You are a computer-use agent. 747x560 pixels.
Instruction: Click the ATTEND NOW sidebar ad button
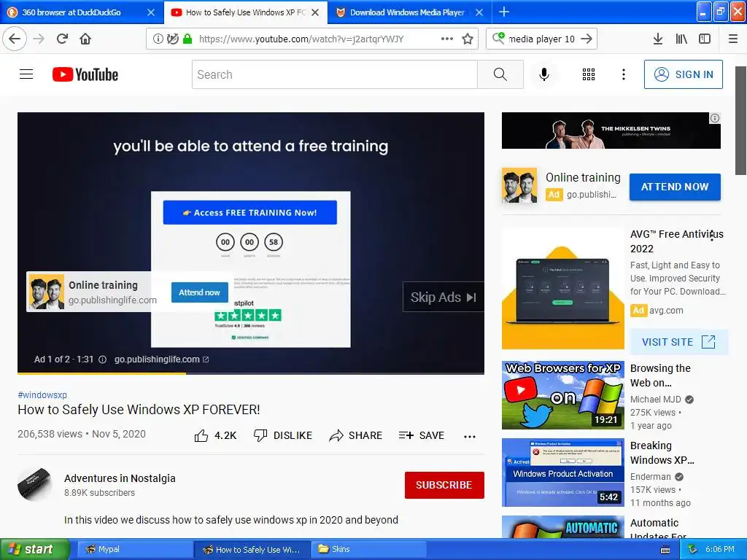tap(675, 187)
